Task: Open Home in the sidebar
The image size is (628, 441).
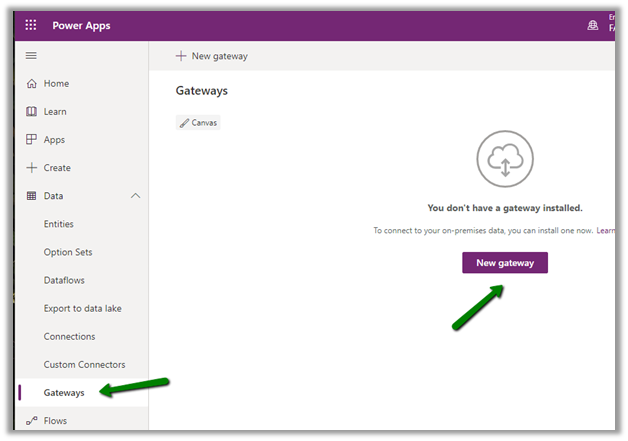Action: [x=56, y=83]
